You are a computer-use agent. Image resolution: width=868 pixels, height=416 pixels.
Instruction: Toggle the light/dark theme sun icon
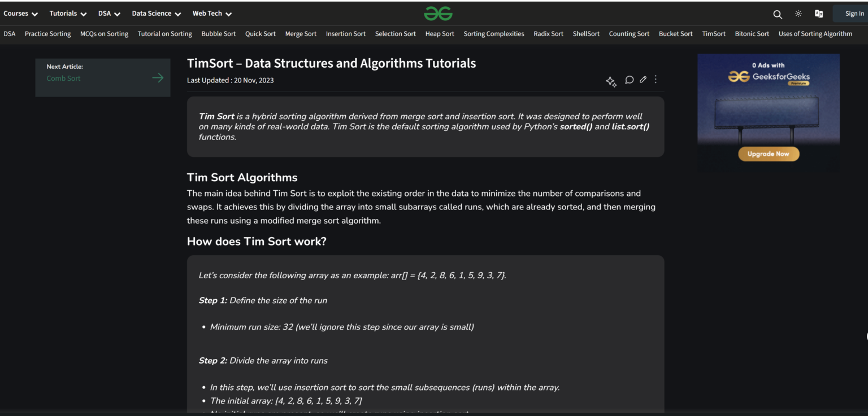[x=798, y=14]
